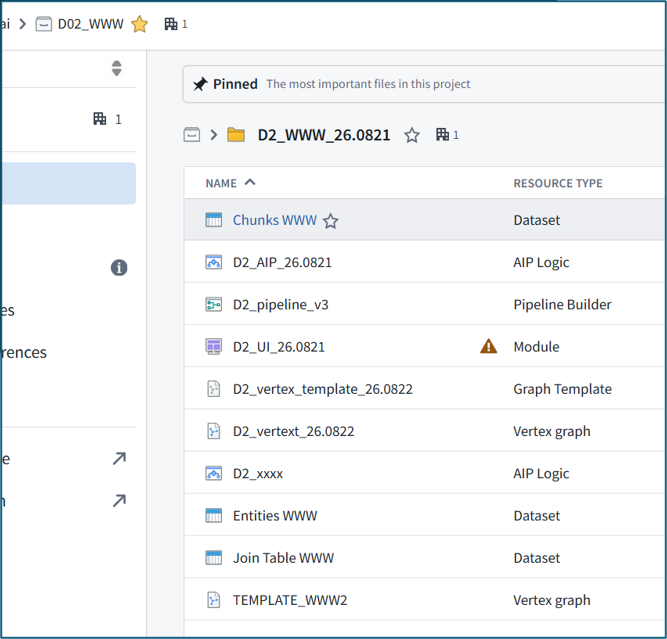Star the D2_WWW_26.0821 folder
This screenshot has width=667, height=639.
[x=412, y=136]
